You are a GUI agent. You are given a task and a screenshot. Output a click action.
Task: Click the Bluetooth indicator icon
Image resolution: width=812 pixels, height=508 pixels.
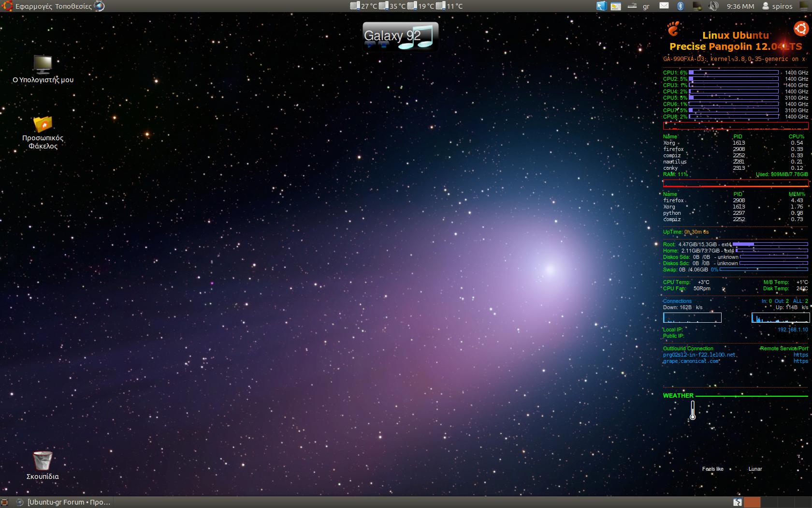click(680, 6)
